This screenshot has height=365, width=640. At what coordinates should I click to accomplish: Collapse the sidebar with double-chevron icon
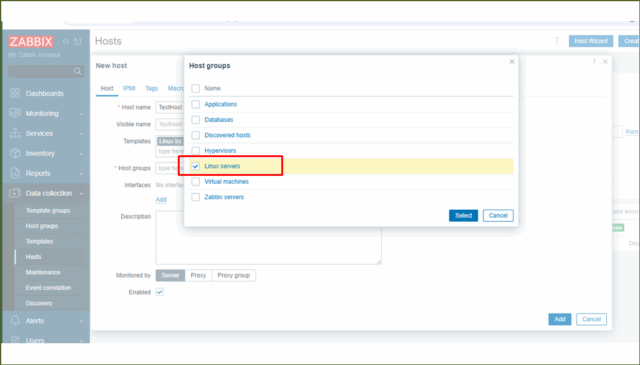[x=66, y=42]
